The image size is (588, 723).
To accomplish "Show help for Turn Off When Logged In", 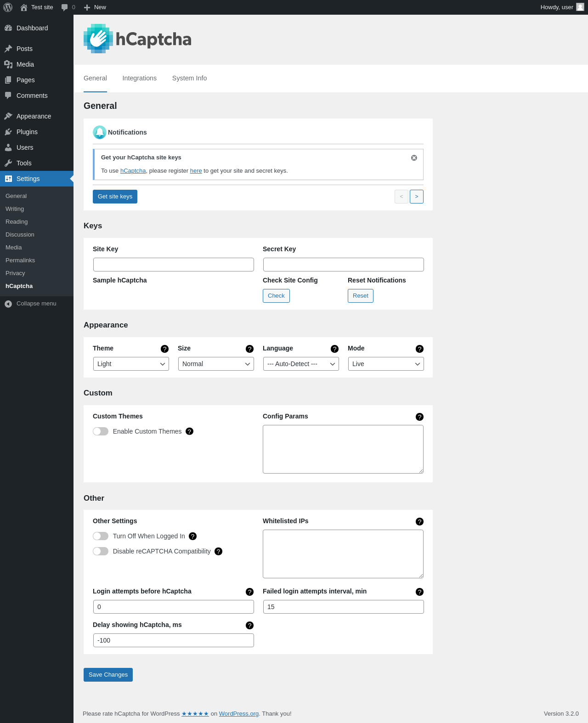I will pos(193,536).
